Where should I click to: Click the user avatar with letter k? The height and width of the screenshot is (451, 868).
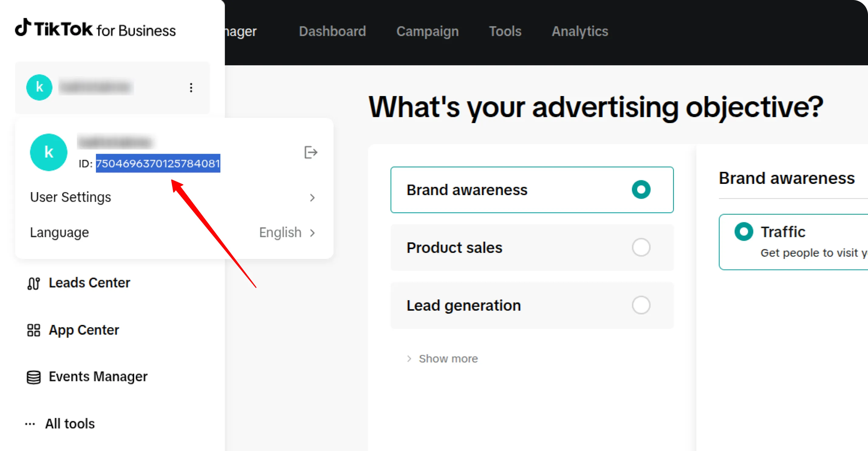coord(49,152)
